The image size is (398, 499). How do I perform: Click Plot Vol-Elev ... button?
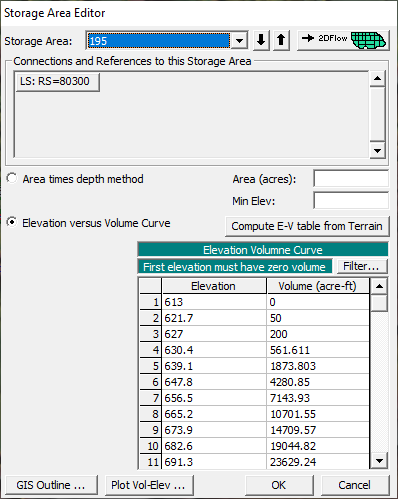click(x=149, y=485)
